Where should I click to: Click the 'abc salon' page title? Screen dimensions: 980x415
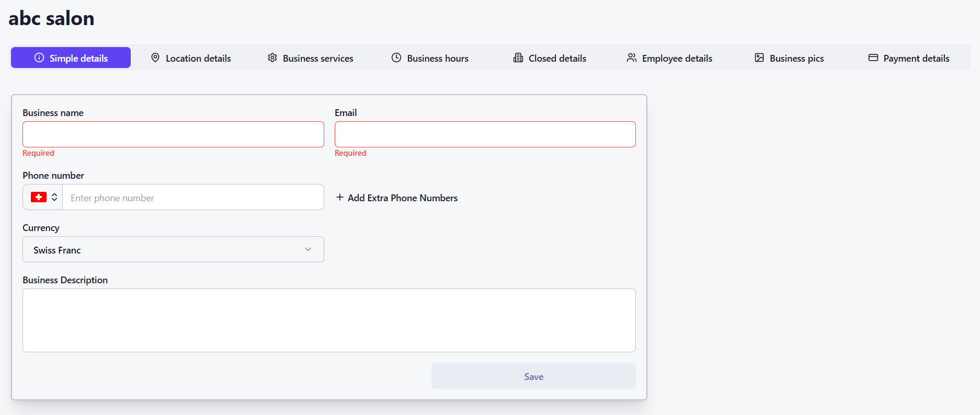pyautogui.click(x=51, y=18)
